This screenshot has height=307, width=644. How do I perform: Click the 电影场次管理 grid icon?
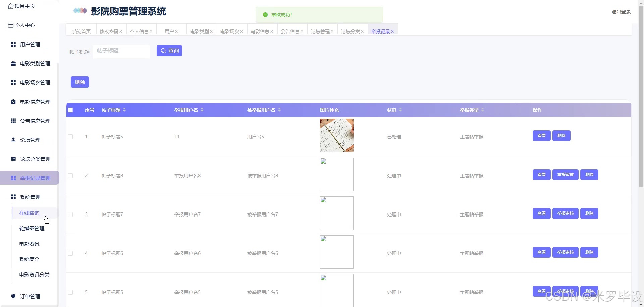click(13, 82)
